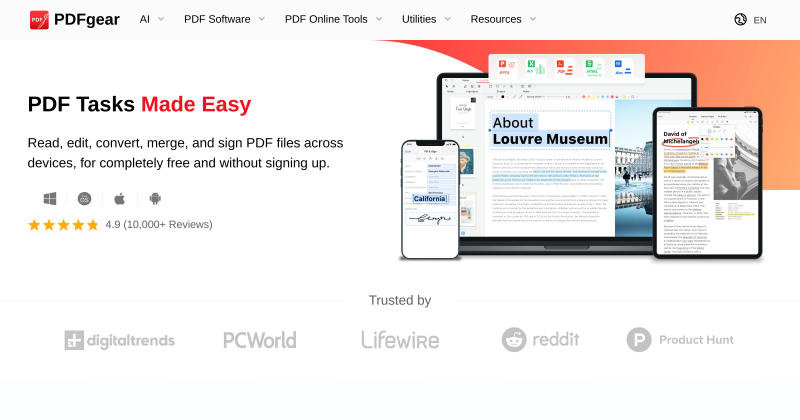Open the PDF Software menu
800x420 pixels.
[x=217, y=19]
